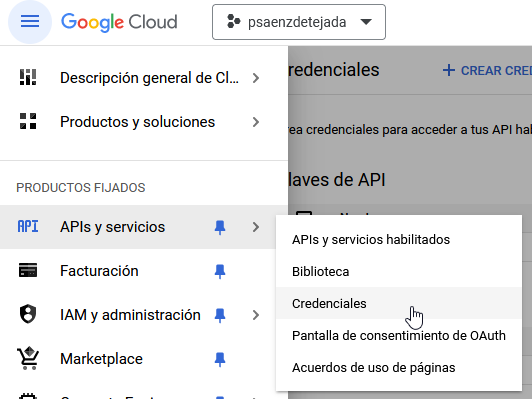Select APIs y servicios habilitados in submenu
Viewport: 532px width, 399px height.
(399, 240)
